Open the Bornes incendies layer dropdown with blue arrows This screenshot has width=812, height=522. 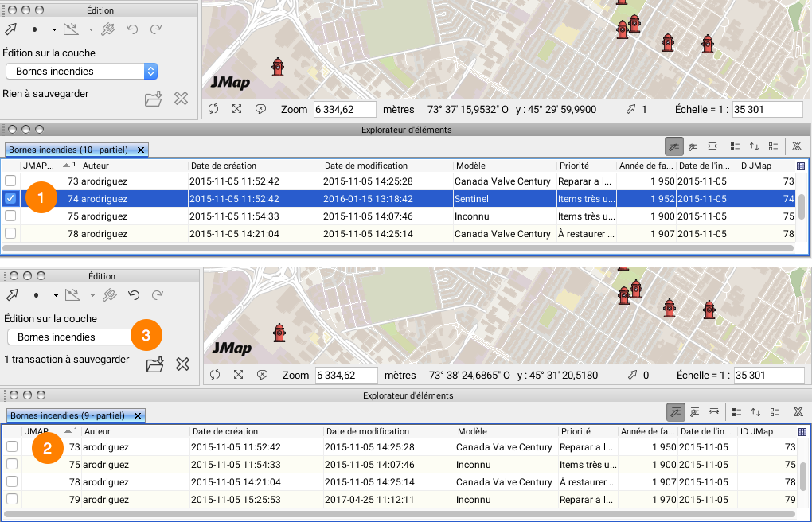pyautogui.click(x=150, y=71)
